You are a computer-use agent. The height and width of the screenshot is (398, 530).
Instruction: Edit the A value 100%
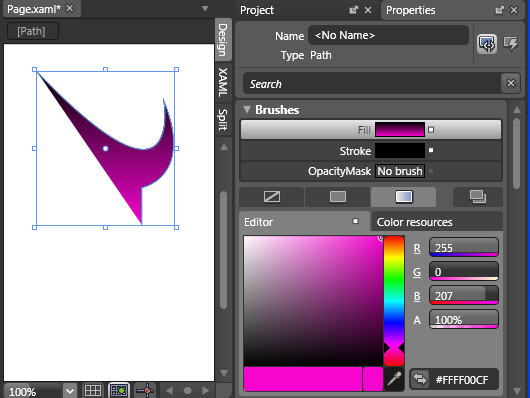coord(464,319)
